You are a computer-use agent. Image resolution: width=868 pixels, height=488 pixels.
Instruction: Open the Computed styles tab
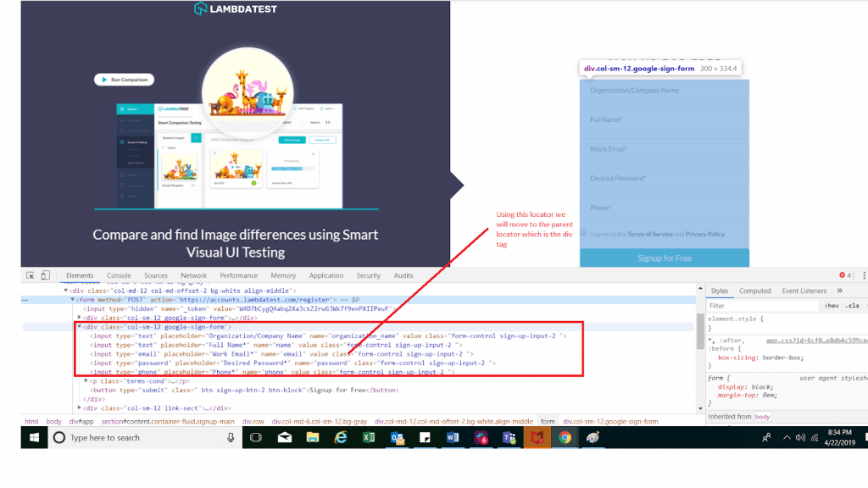755,291
